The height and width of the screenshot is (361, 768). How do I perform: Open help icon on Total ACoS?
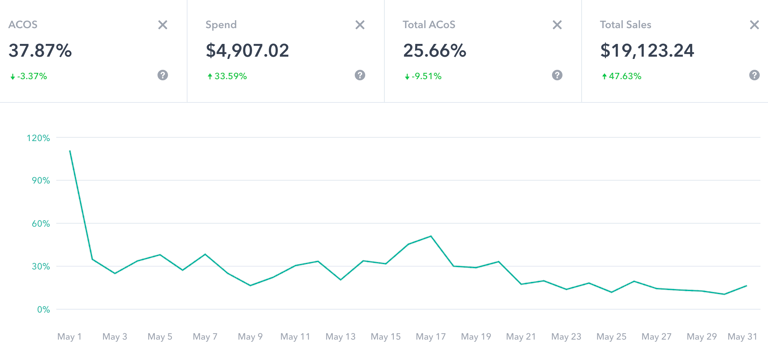pos(557,75)
